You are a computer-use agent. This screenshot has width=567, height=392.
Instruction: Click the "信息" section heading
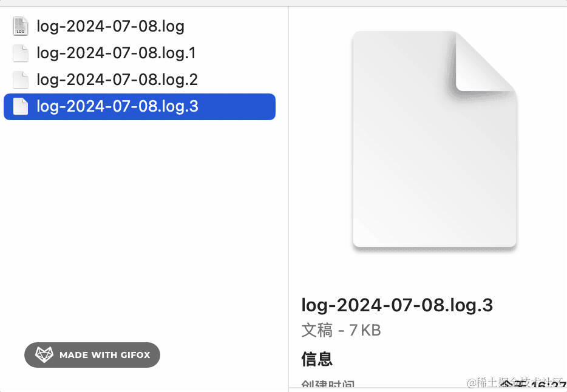[317, 359]
